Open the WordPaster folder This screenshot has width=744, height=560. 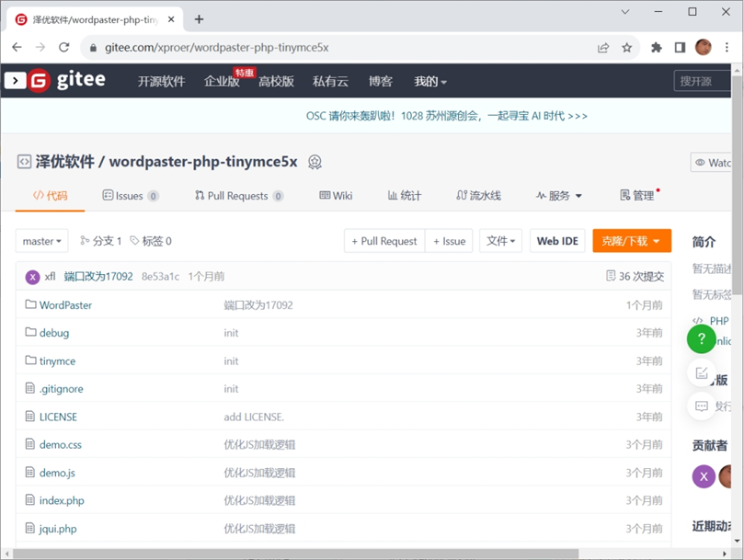coord(65,305)
